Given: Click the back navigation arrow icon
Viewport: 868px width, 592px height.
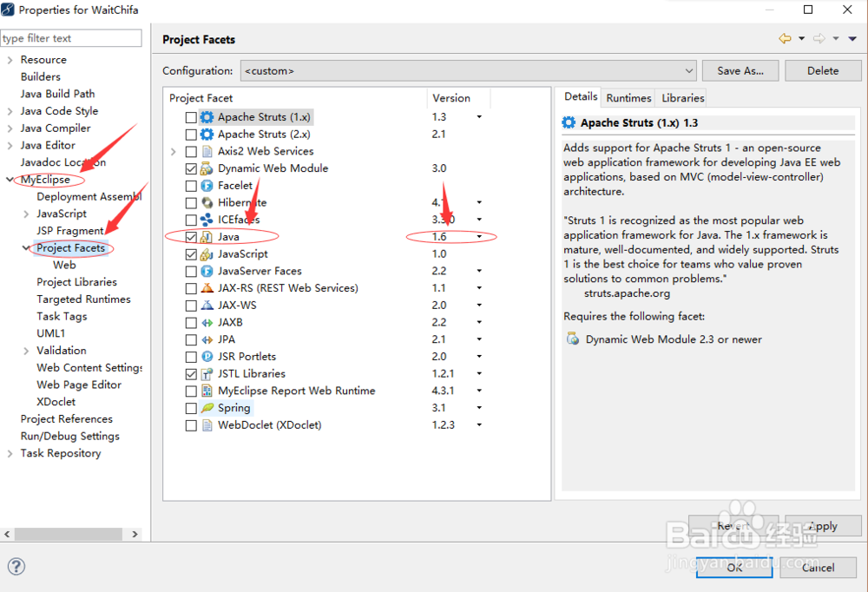Looking at the screenshot, I should coord(785,38).
